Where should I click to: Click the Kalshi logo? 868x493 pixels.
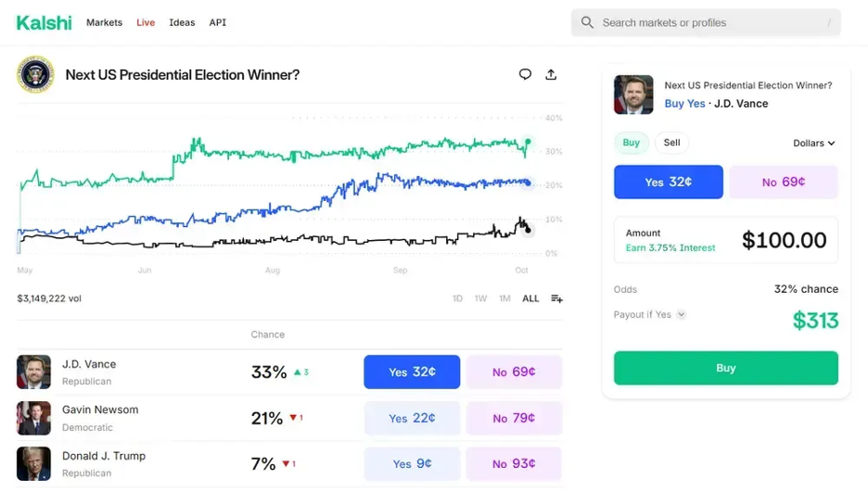[45, 22]
